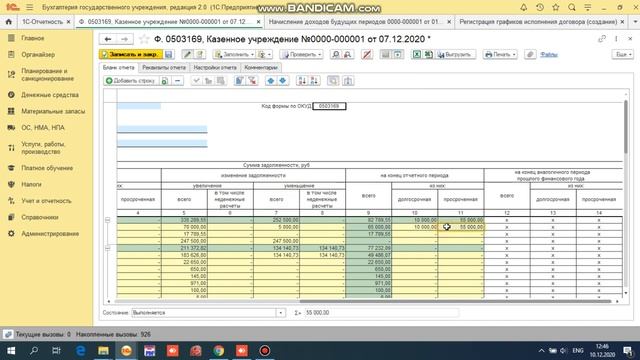The image size is (640, 360).
Task: Click the green Excel export icon
Action: (416, 54)
